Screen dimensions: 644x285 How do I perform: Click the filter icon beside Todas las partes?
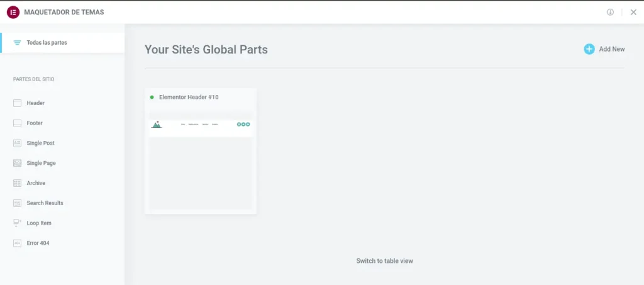pos(17,43)
